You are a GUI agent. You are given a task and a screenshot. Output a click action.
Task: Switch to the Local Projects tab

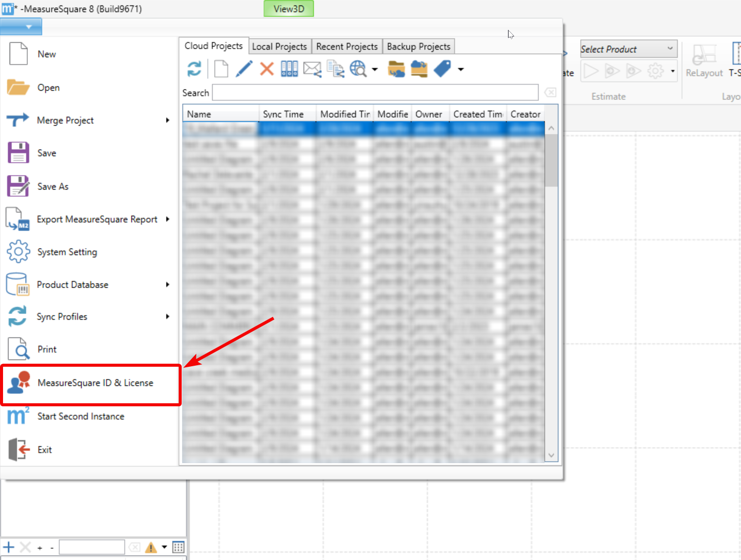point(280,47)
